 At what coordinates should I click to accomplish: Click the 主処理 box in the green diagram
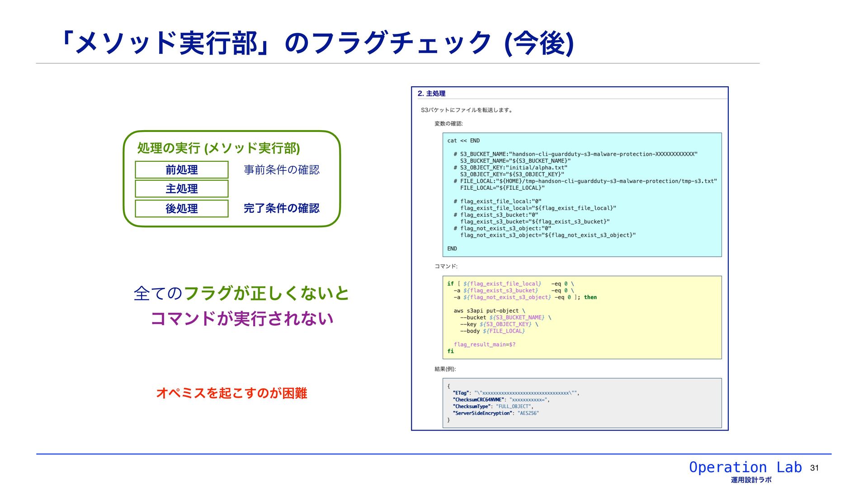182,189
